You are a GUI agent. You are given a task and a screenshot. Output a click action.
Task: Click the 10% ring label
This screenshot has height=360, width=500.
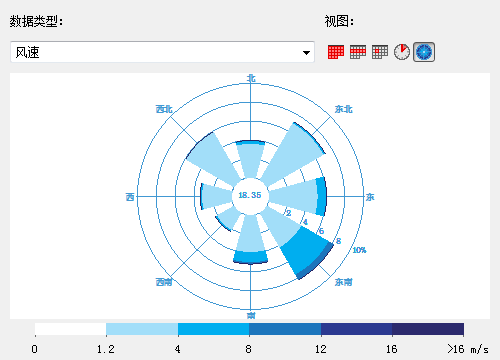359,250
